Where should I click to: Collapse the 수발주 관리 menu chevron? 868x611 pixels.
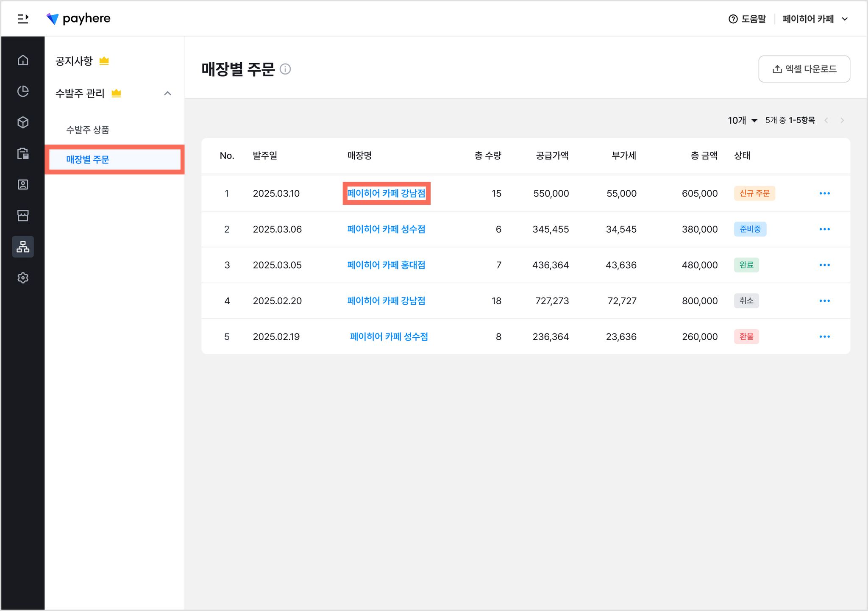[x=167, y=93]
